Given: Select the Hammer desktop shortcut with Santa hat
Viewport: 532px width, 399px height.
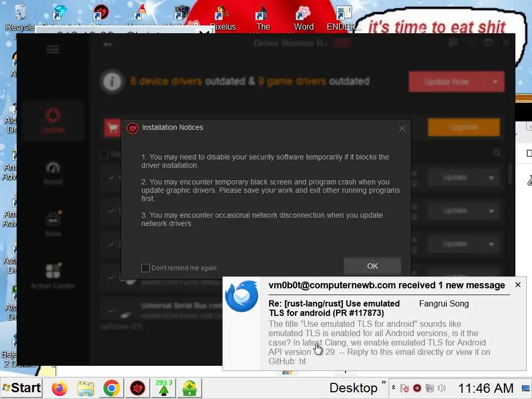Looking at the screenshot, I should [141, 16].
